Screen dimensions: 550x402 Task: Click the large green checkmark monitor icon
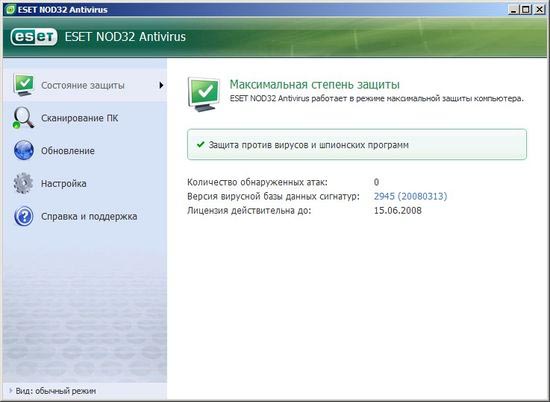(x=204, y=94)
